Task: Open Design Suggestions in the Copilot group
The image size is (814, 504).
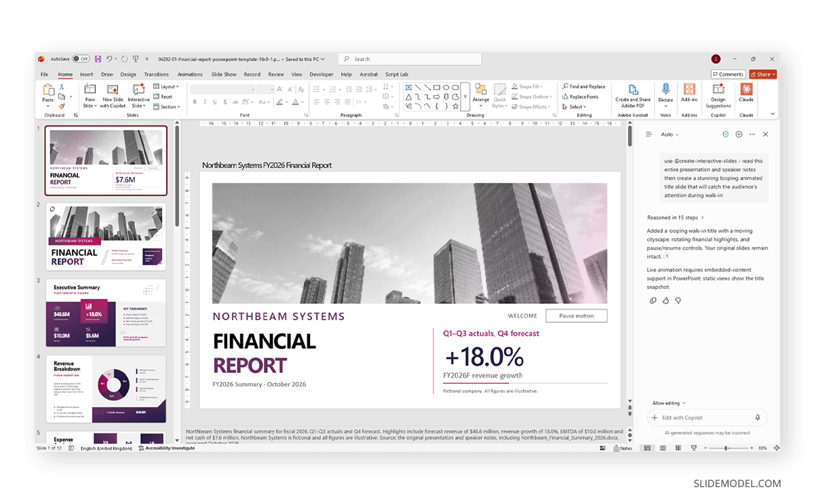Action: (718, 95)
